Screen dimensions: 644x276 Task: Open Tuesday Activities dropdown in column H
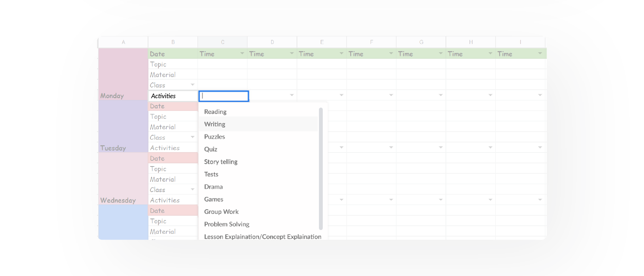490,148
